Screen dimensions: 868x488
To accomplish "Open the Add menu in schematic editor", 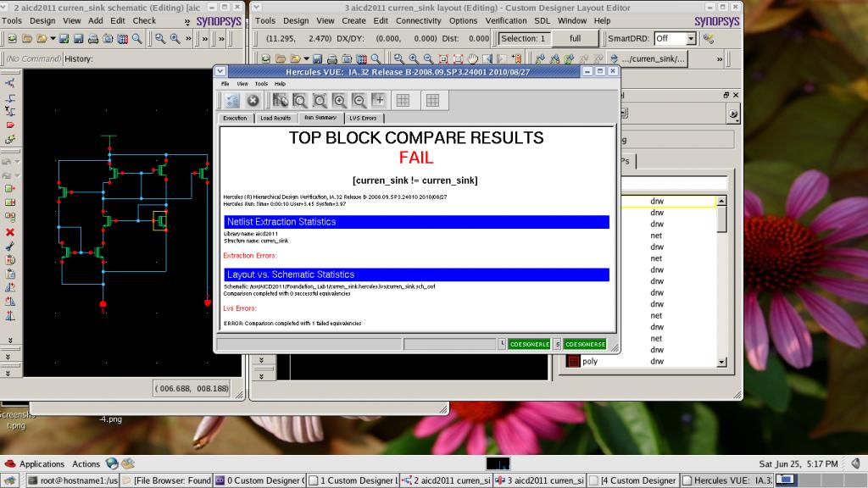I will [95, 20].
